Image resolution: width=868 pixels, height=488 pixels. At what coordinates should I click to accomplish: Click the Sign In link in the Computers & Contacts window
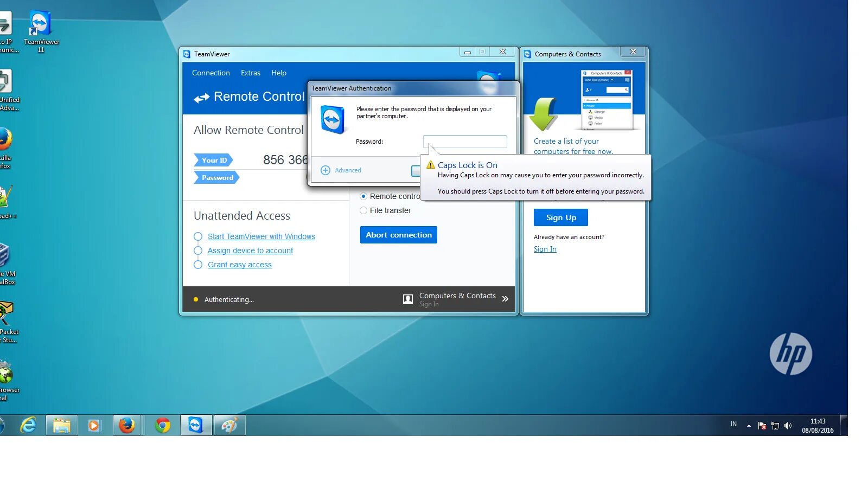pos(545,249)
